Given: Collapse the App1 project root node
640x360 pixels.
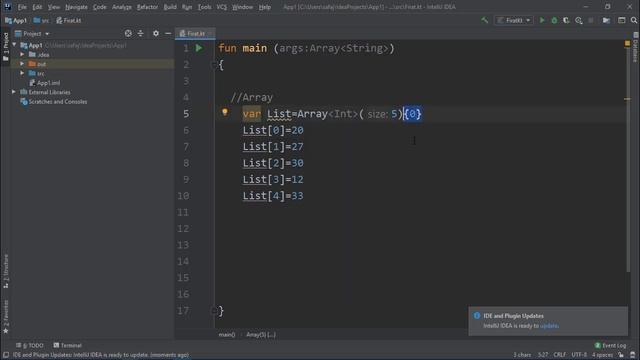Looking at the screenshot, I should (14, 45).
